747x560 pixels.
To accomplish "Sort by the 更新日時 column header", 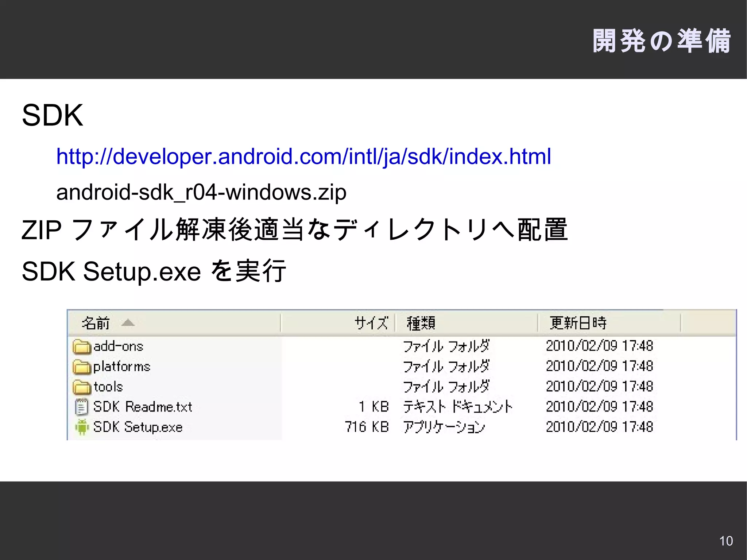I will [x=609, y=323].
